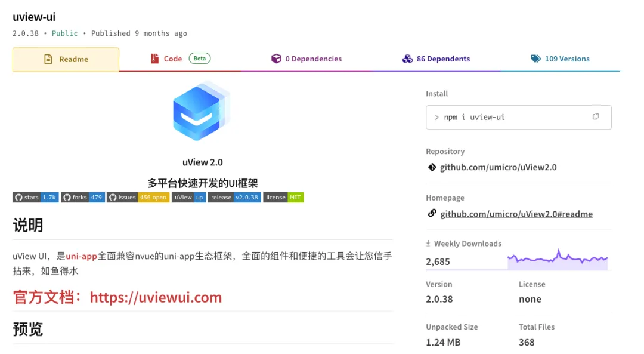Click the Unpacked Size value 1.24 MB
Image resolution: width=644 pixels, height=354 pixels.
(x=443, y=342)
